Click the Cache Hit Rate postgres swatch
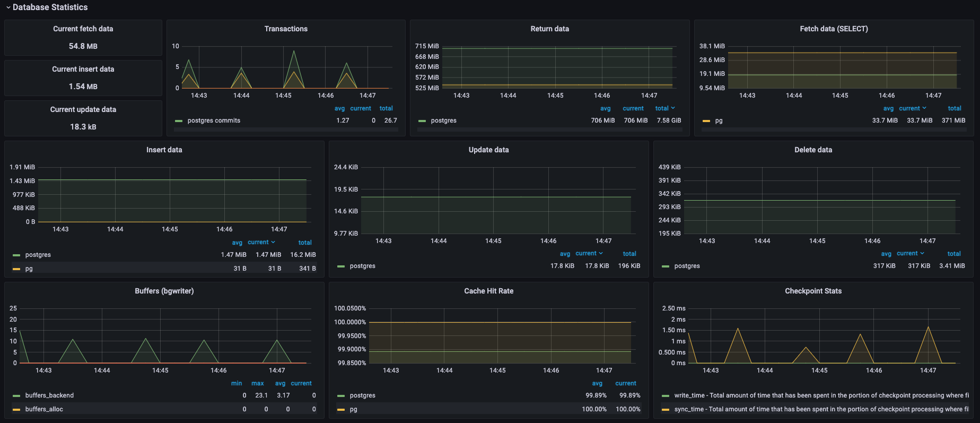This screenshot has height=423, width=980. pos(341,396)
